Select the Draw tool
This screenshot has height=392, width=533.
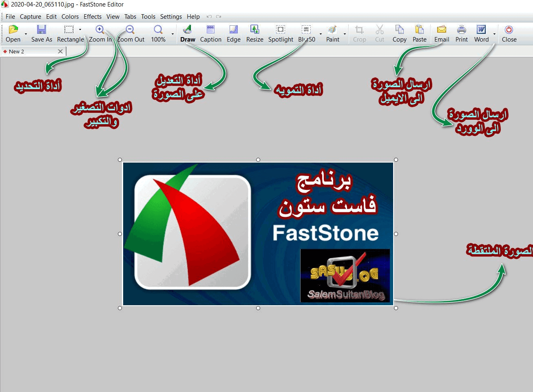point(188,33)
